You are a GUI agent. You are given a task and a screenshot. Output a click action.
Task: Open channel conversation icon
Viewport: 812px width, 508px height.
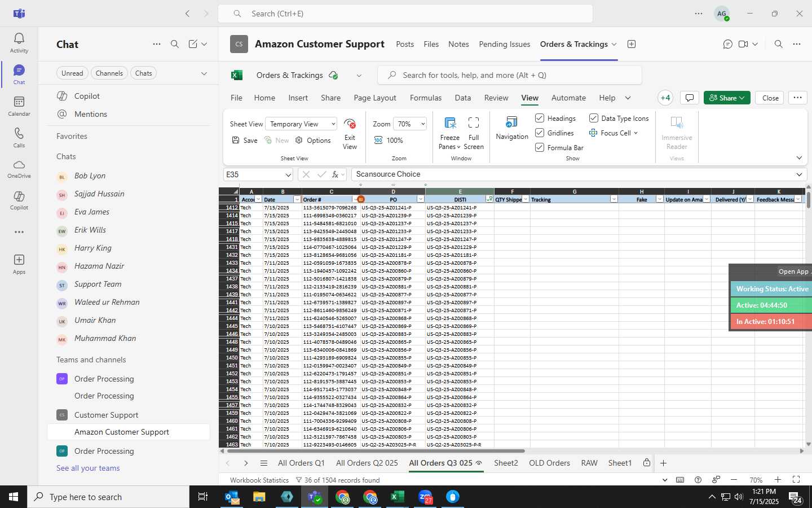tap(728, 44)
